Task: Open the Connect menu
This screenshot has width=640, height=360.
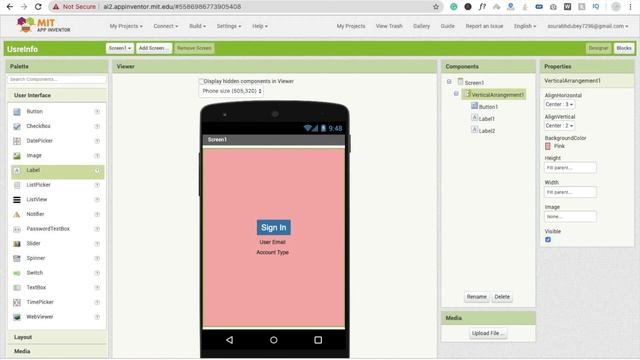Action: pyautogui.click(x=166, y=26)
